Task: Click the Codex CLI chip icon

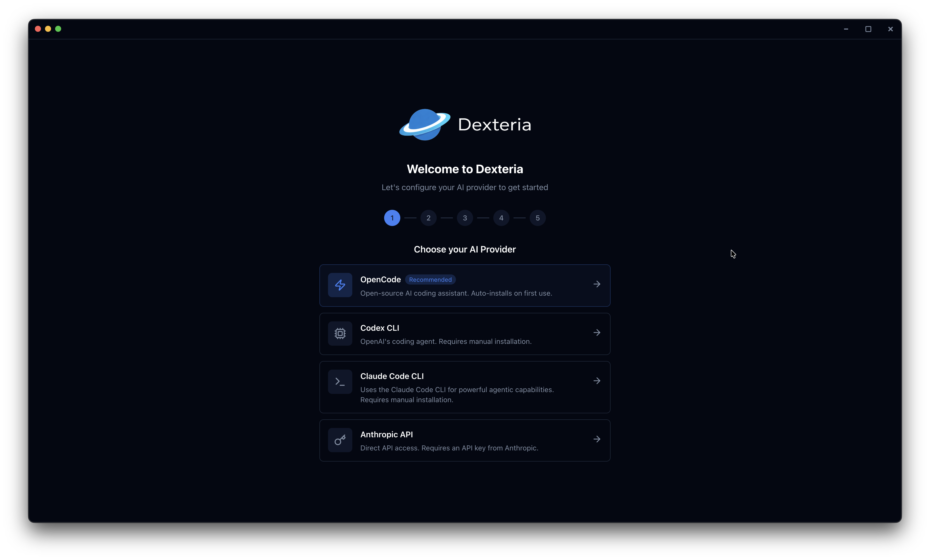Action: click(340, 334)
